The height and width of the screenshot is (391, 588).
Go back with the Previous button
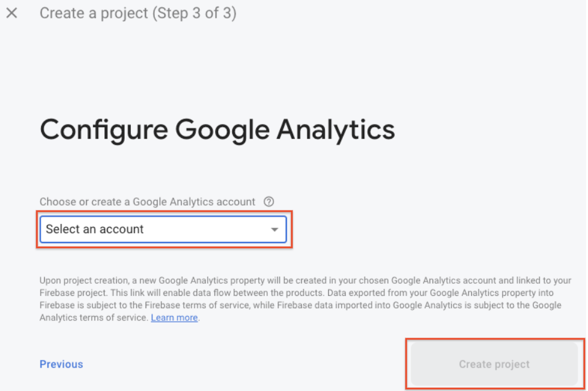[x=61, y=365]
